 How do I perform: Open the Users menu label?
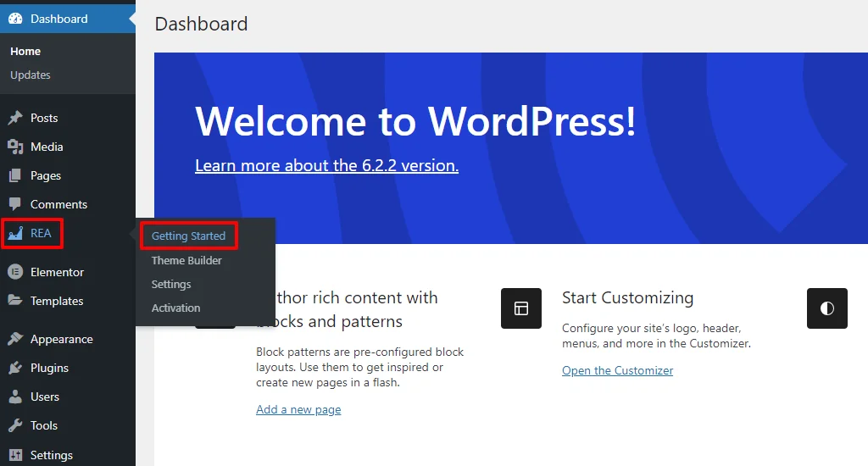(x=45, y=397)
